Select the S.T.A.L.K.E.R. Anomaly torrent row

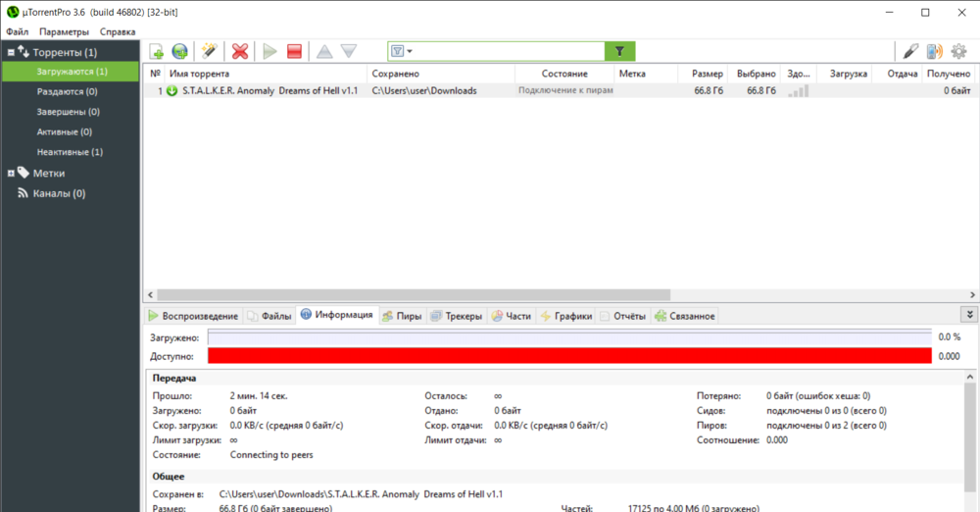point(560,91)
